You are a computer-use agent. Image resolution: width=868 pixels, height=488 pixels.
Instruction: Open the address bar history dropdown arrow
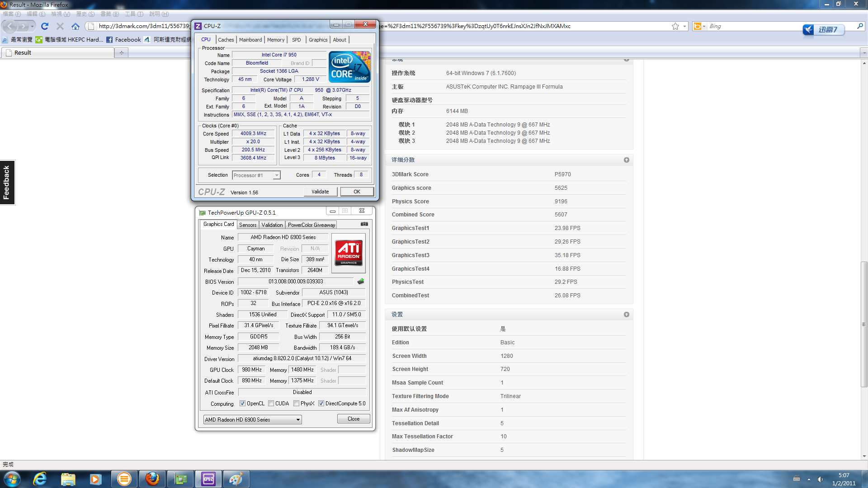pyautogui.click(x=684, y=26)
